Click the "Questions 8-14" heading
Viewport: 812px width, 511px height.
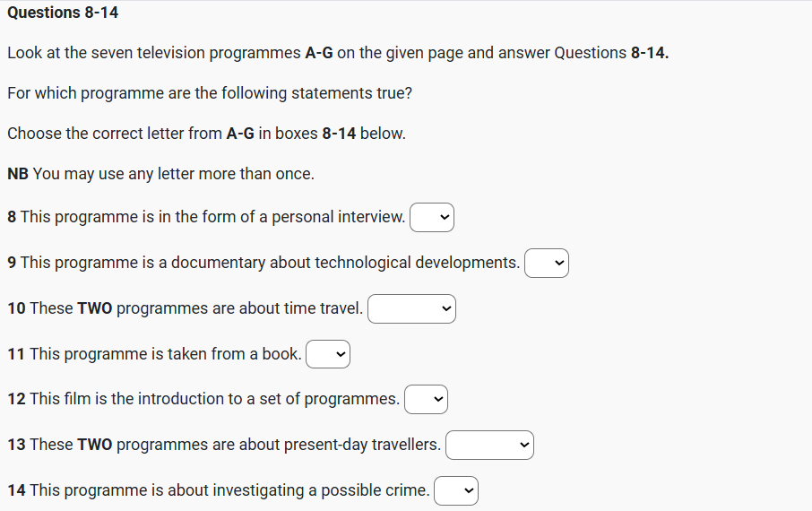click(63, 13)
